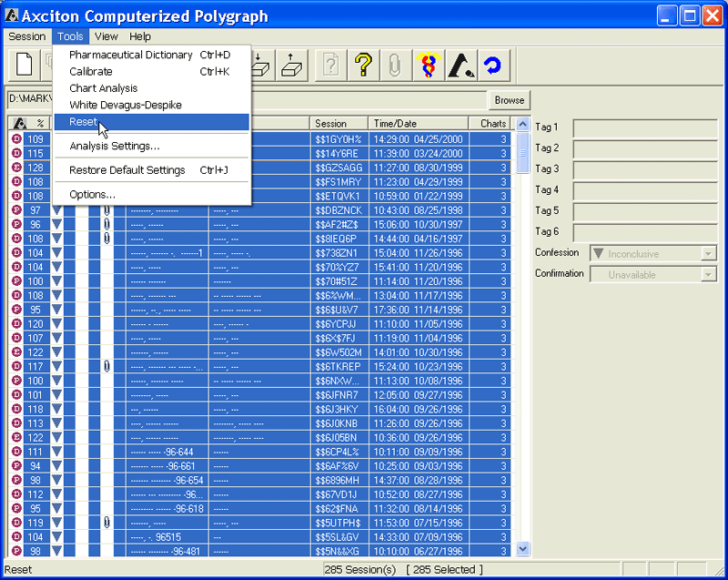Click the session list scrollbar thumb
This screenshot has width=728, height=580.
[522, 153]
